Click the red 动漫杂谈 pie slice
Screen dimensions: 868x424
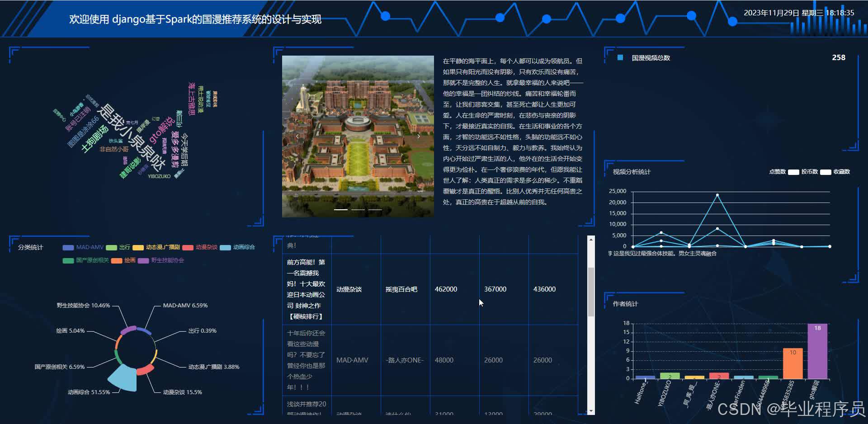[x=145, y=370]
